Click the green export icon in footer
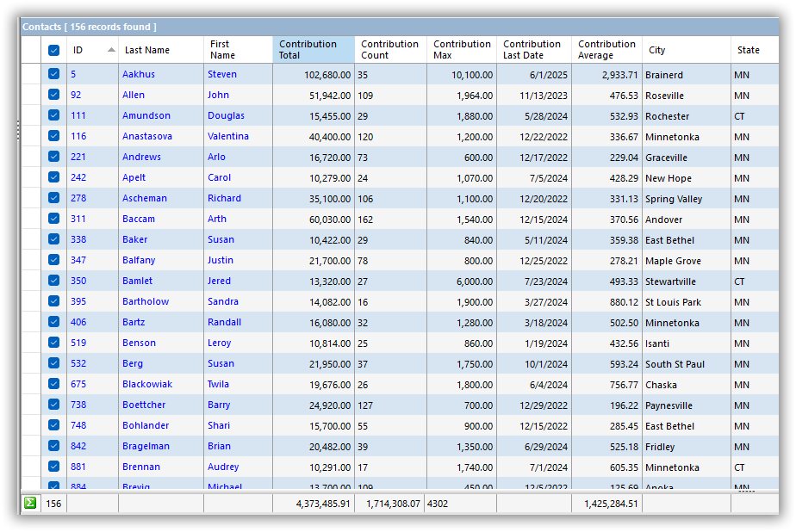 click(30, 504)
